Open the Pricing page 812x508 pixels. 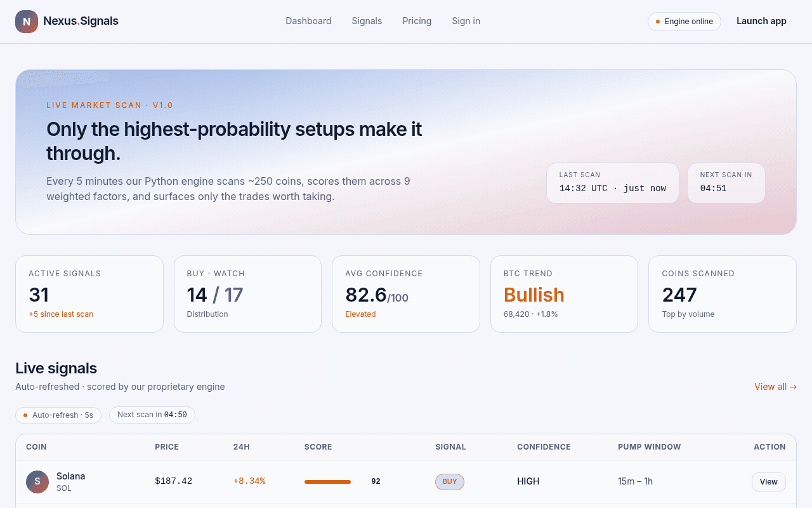point(417,21)
